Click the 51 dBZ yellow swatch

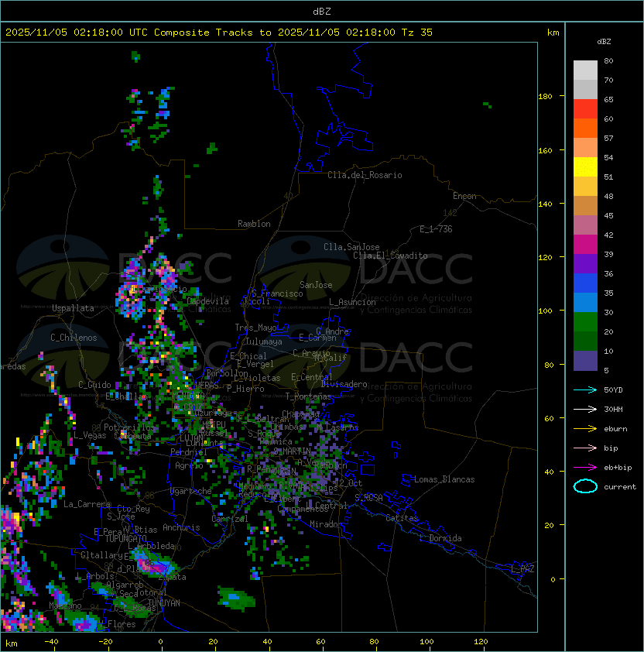click(585, 167)
